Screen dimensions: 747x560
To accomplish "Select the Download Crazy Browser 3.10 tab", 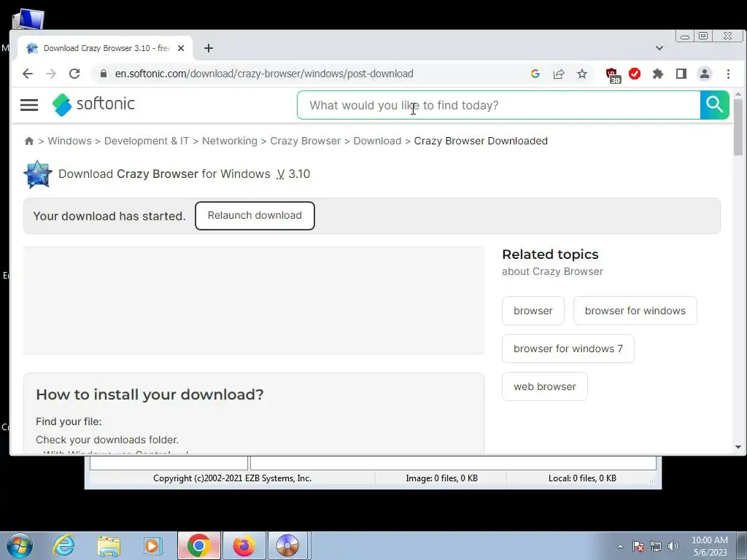I will coord(105,48).
